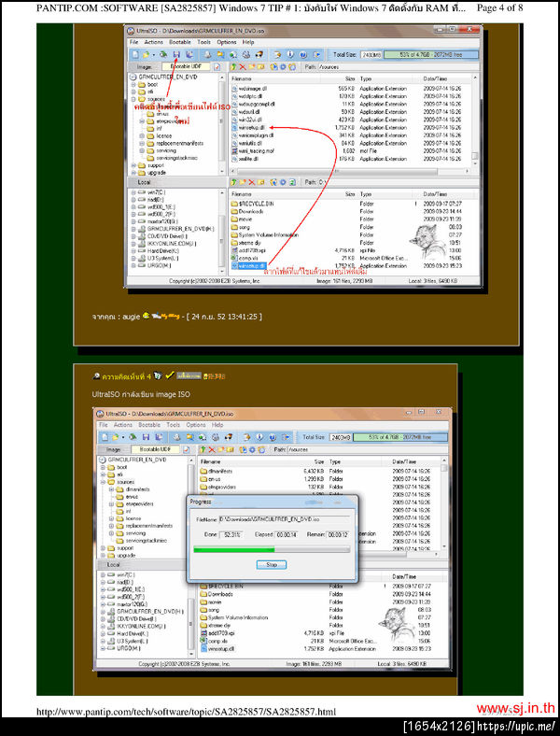Click Save floppy icon in upper UltraISO toolbar
This screenshot has height=736, width=560.
coord(176,54)
